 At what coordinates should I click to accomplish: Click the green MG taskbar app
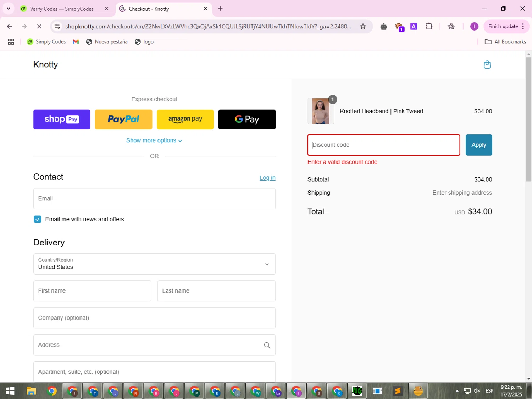(x=357, y=391)
